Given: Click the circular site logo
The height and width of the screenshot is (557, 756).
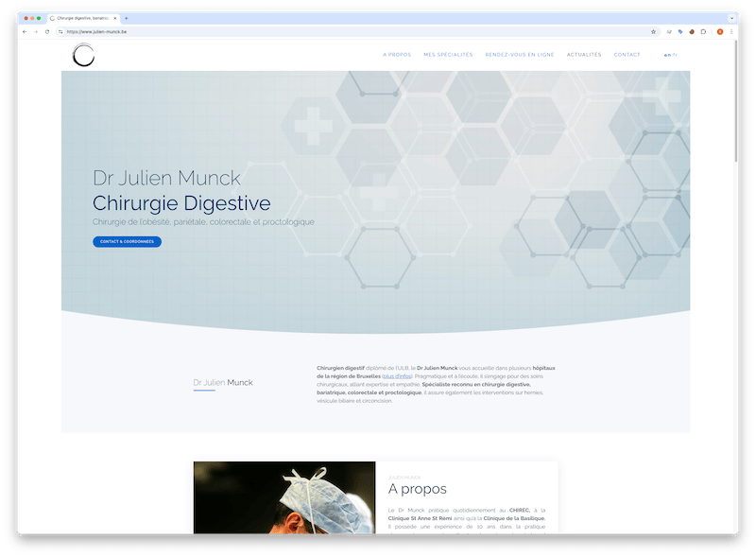Looking at the screenshot, I should pos(84,56).
